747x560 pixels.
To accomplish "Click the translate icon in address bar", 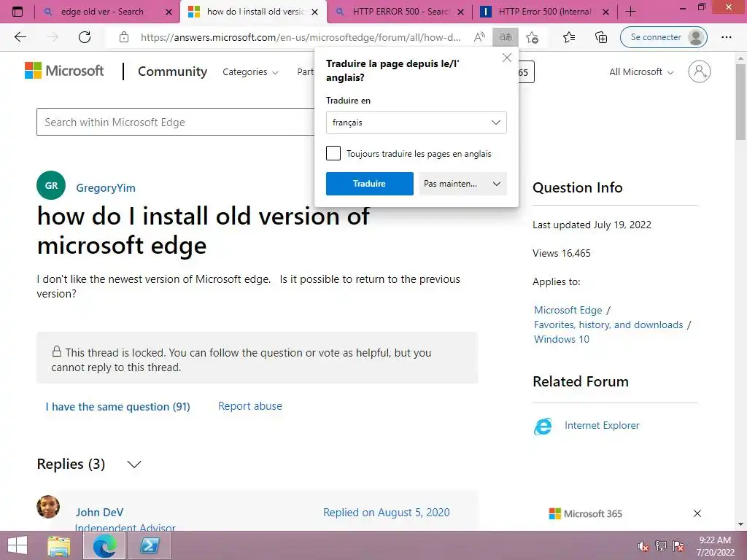I will click(x=506, y=37).
